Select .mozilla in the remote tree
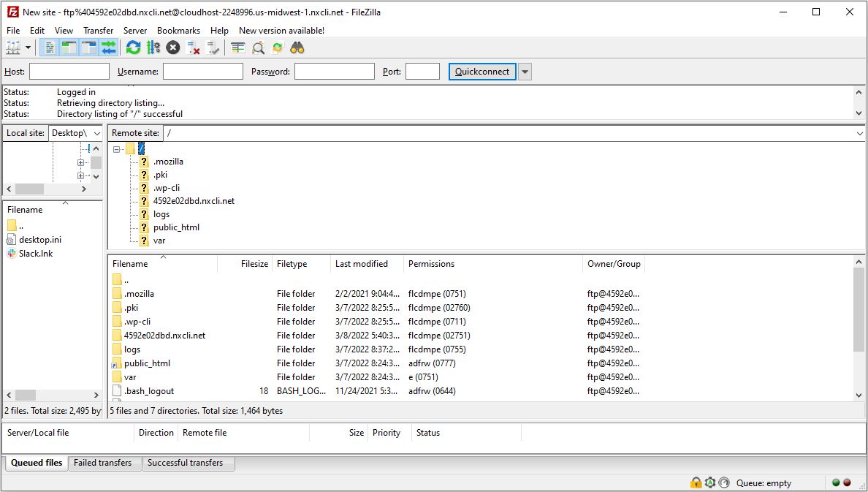 click(x=168, y=162)
